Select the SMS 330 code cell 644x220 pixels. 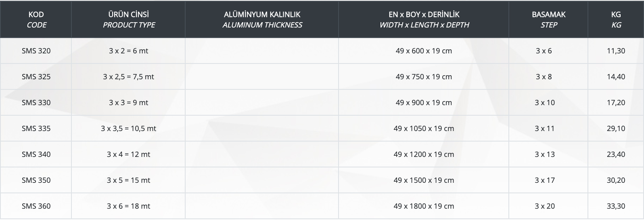coord(36,103)
